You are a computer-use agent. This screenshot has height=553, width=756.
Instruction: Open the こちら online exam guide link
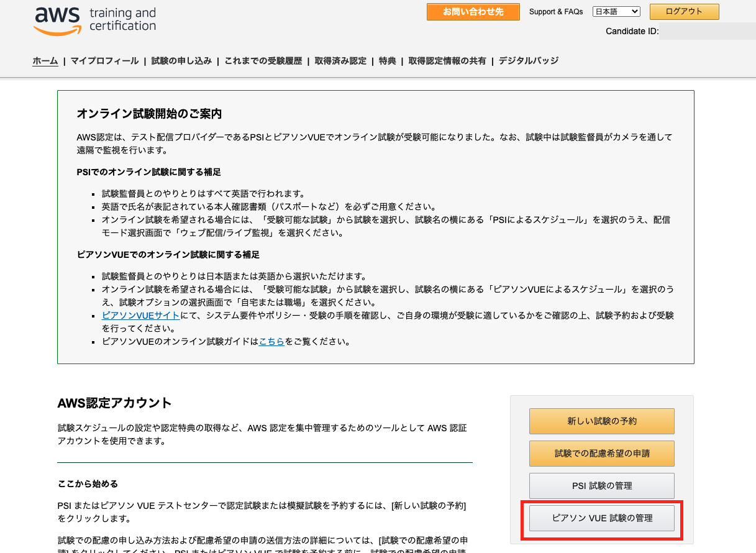271,342
